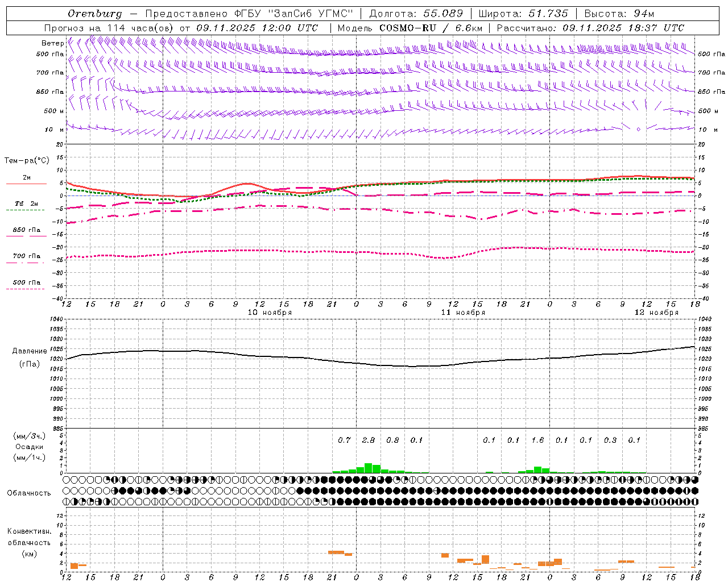Click the precipitation value "1.6"
Viewport: 728px width, 582px height.
coord(537,440)
